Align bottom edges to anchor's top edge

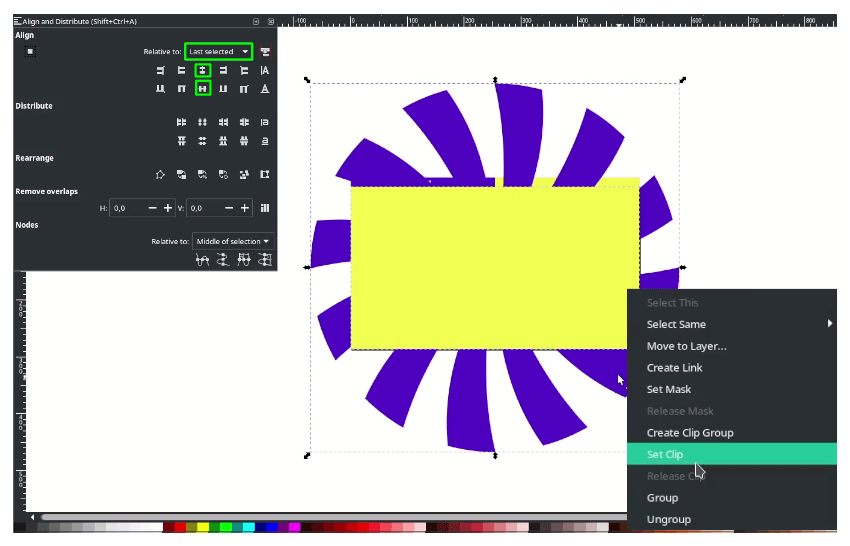[160, 89]
